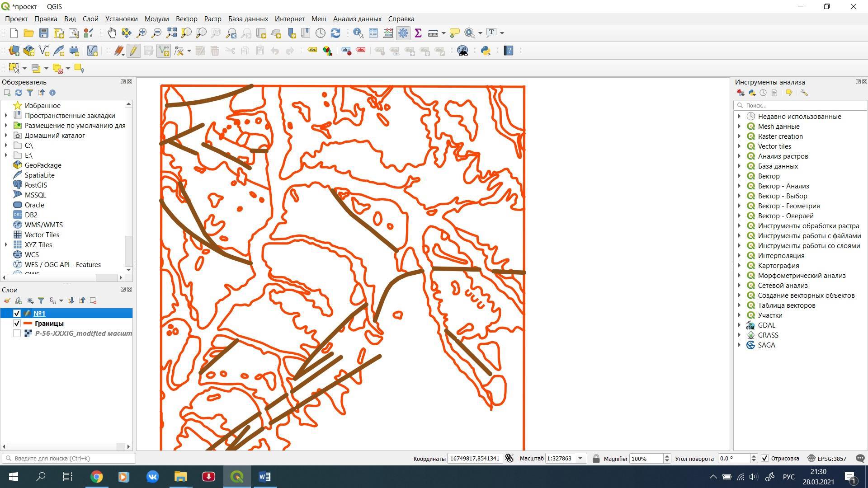Click the Identify Features tool
868x488 pixels.
(358, 33)
